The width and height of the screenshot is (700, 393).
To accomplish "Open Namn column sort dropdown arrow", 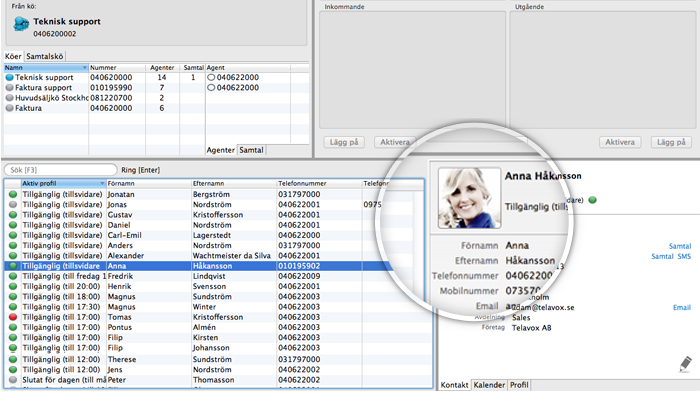I will [x=84, y=68].
